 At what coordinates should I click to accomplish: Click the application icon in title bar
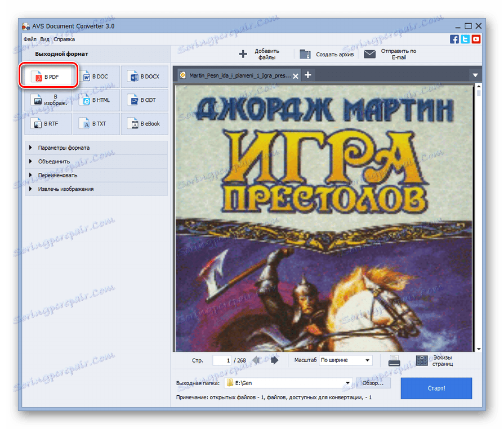click(x=26, y=26)
